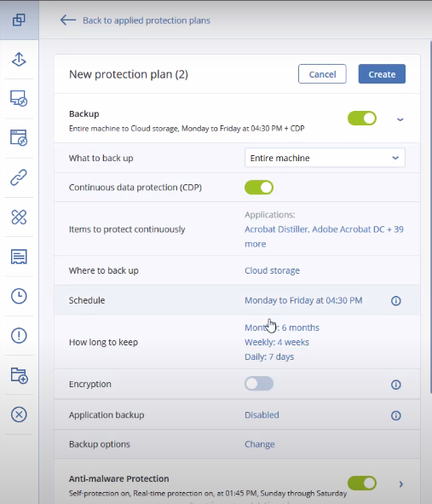Disable the Backup module toggle

pyautogui.click(x=362, y=119)
